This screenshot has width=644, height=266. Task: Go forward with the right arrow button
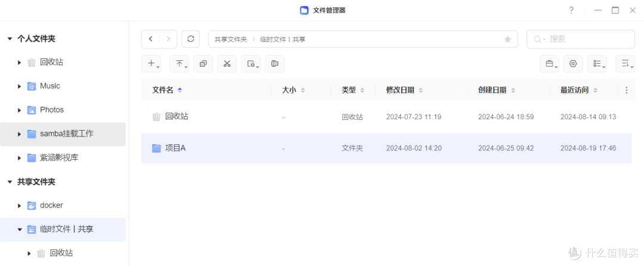tap(168, 39)
